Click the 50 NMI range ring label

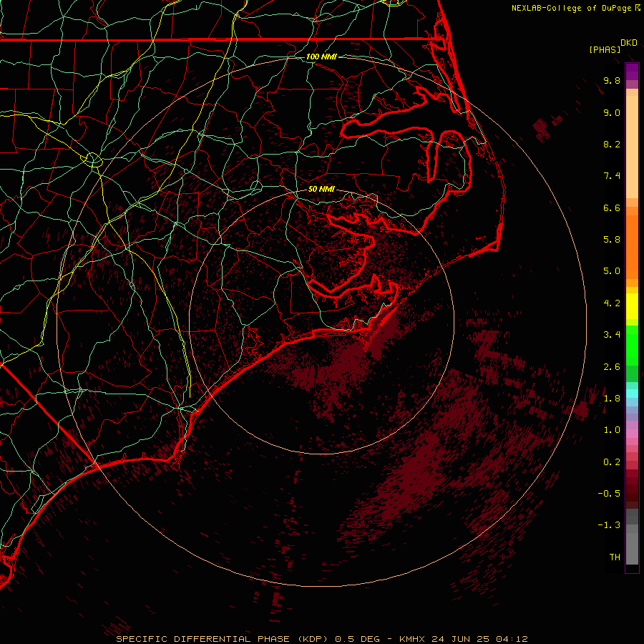click(x=321, y=189)
